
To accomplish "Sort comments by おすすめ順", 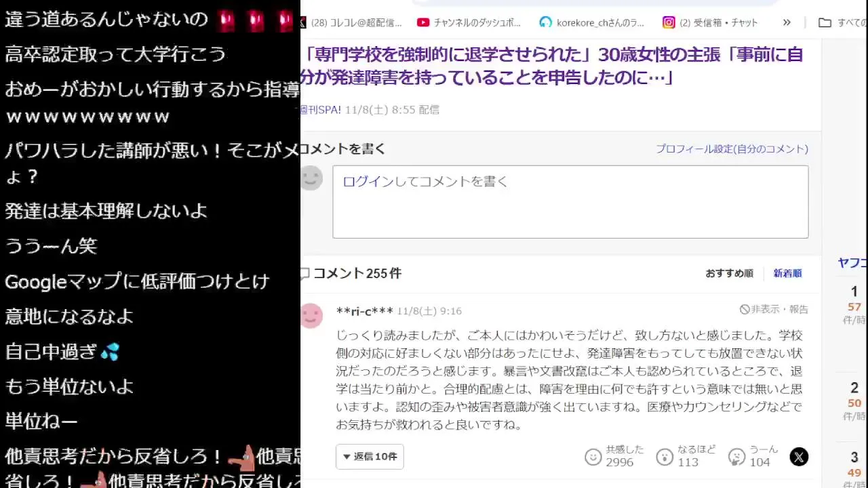I will point(729,273).
